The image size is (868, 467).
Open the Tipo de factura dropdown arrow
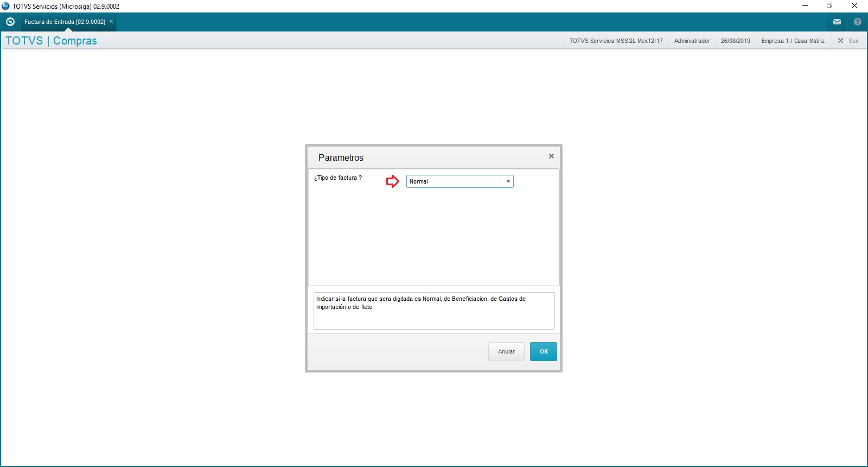coord(508,181)
